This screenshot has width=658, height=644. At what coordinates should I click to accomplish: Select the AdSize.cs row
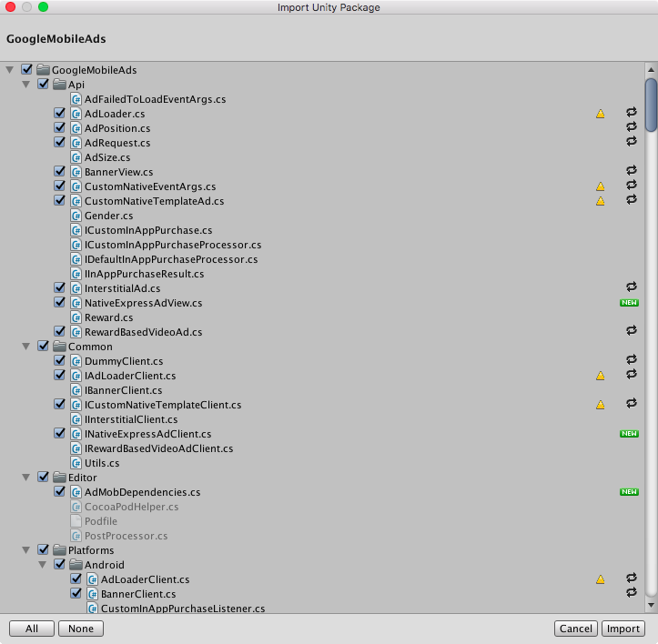322,157
